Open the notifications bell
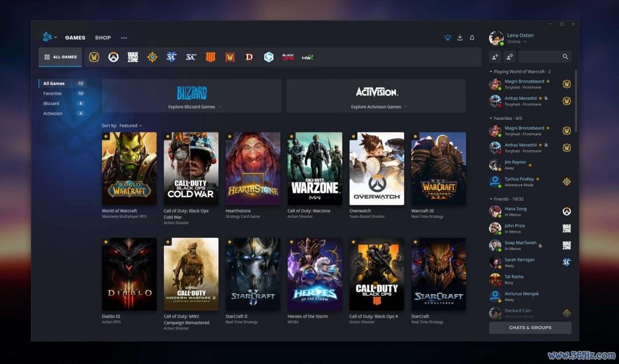The width and height of the screenshot is (619, 364). tap(472, 37)
